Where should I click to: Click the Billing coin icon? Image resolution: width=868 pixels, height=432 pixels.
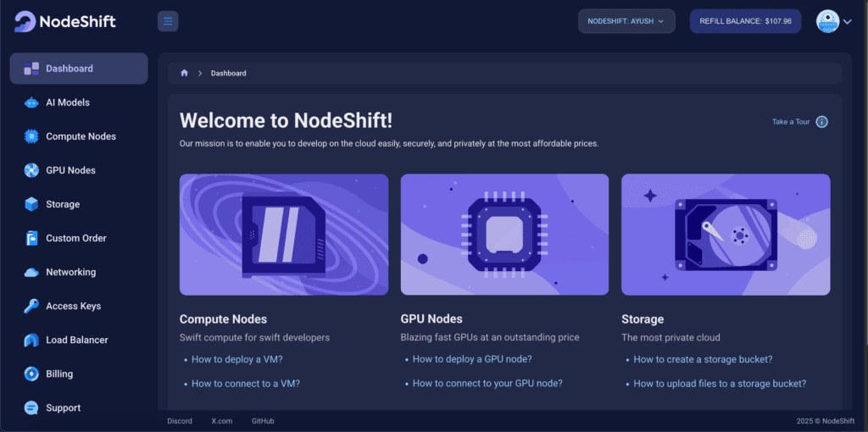[x=31, y=374]
